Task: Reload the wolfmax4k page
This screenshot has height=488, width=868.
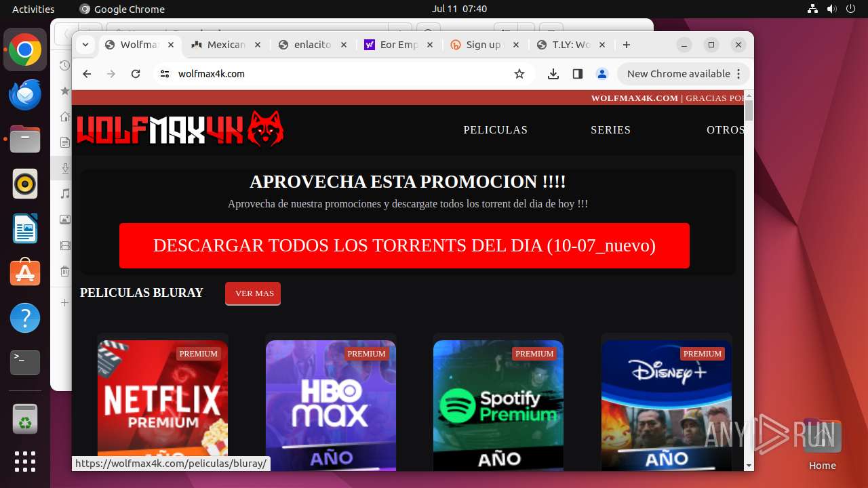Action: click(136, 74)
